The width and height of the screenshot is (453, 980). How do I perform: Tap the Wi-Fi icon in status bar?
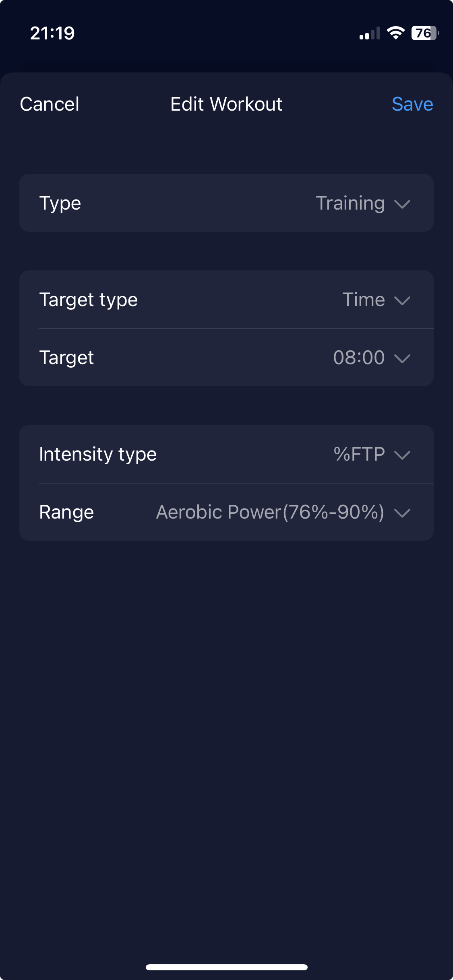(x=395, y=33)
